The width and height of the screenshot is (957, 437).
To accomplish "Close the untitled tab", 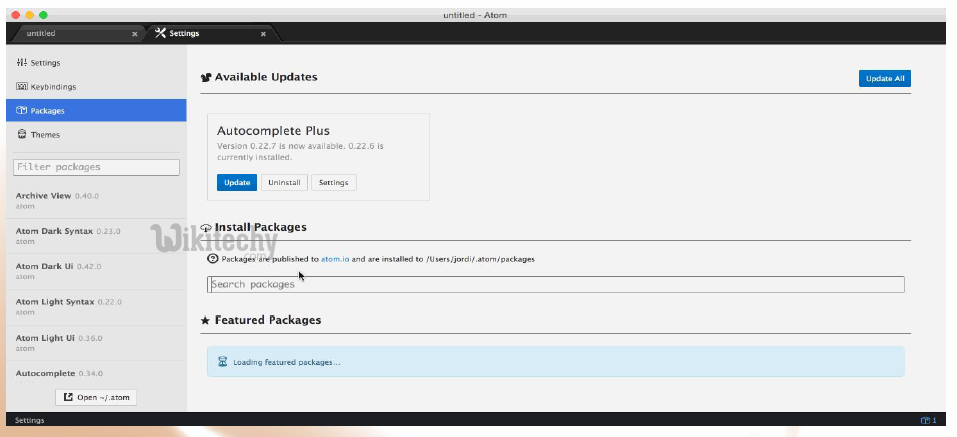I will click(x=135, y=34).
